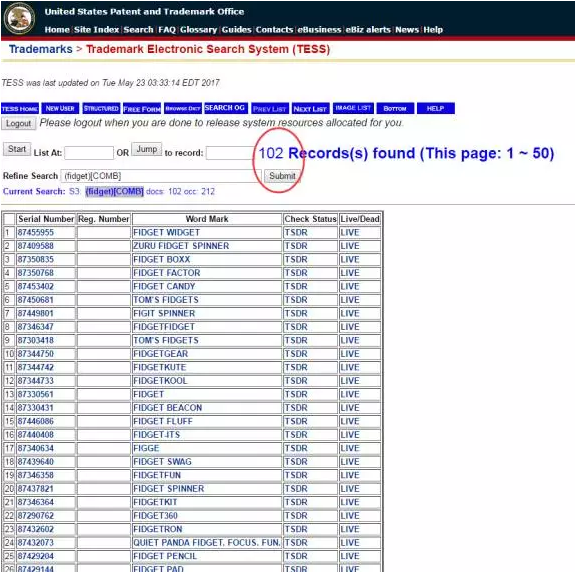Open the FIDGET CANDY word mark

pyautogui.click(x=164, y=286)
